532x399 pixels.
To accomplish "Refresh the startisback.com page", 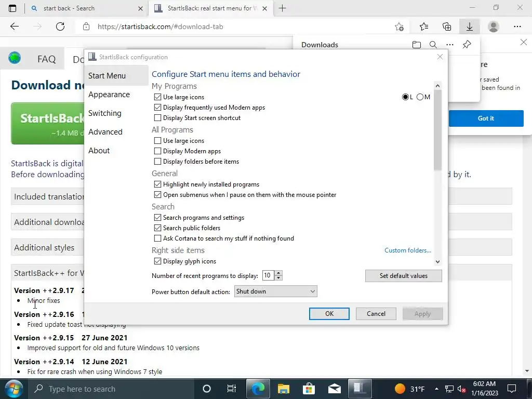I will coord(60,26).
